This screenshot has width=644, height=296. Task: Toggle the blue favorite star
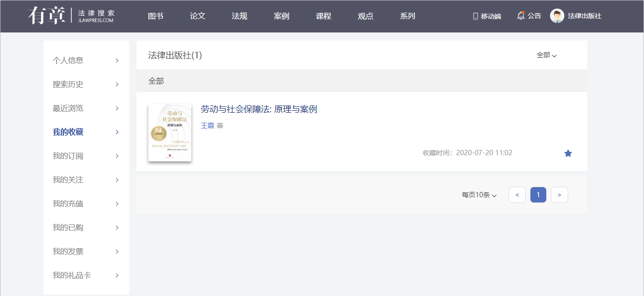tap(568, 153)
